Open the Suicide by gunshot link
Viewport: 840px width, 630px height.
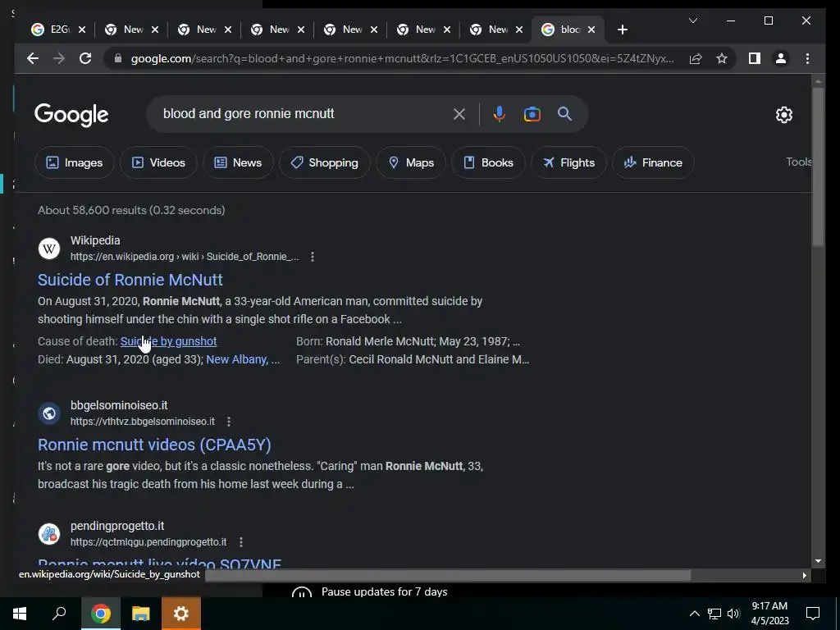pos(169,341)
